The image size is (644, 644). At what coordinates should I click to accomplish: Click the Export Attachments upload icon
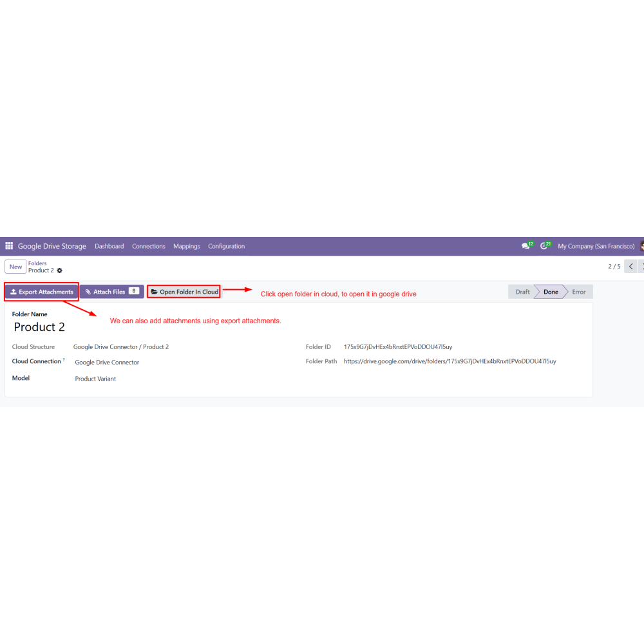(x=14, y=292)
